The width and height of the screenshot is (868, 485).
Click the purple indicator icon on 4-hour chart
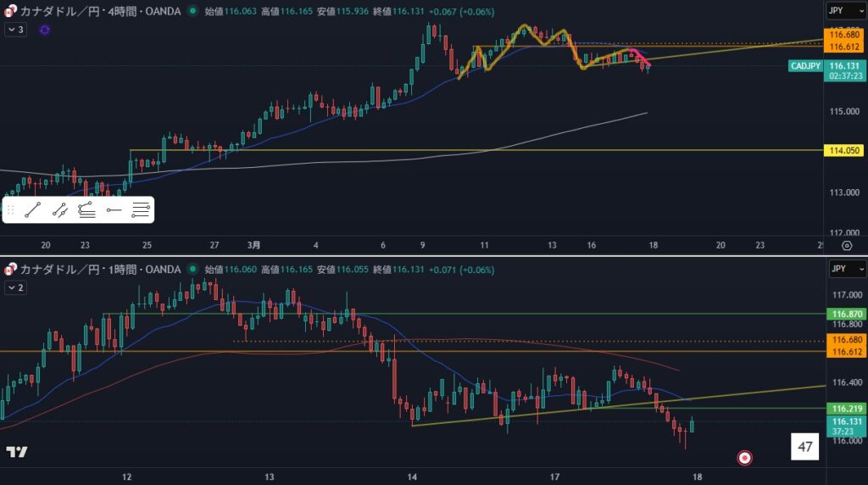(x=44, y=30)
